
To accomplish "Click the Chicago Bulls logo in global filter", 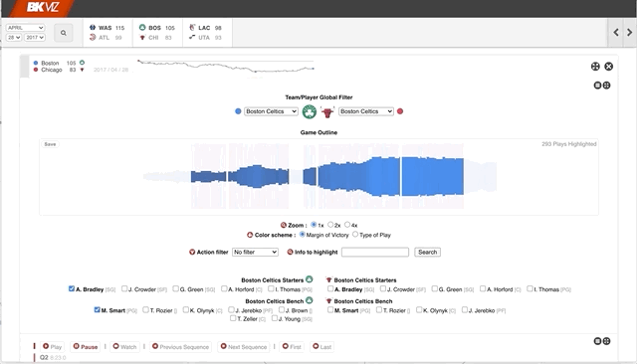I will pos(327,112).
